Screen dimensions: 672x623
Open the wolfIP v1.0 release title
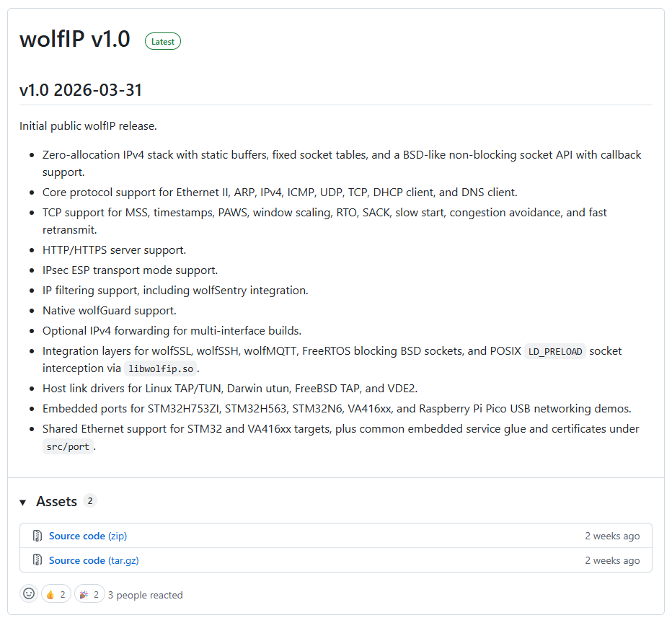(75, 40)
